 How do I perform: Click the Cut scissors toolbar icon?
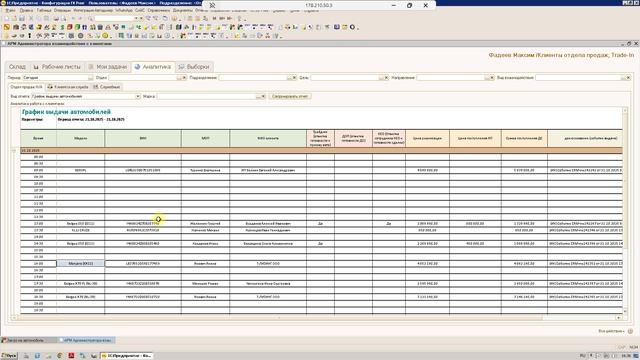click(x=31, y=18)
